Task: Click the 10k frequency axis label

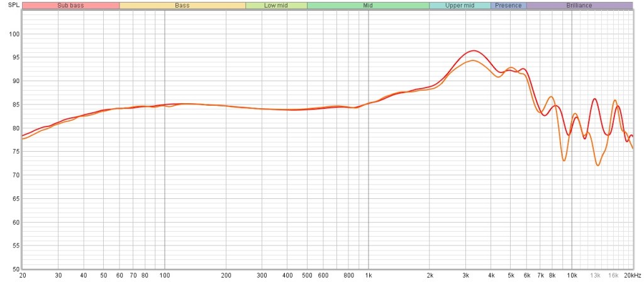Action: click(572, 276)
